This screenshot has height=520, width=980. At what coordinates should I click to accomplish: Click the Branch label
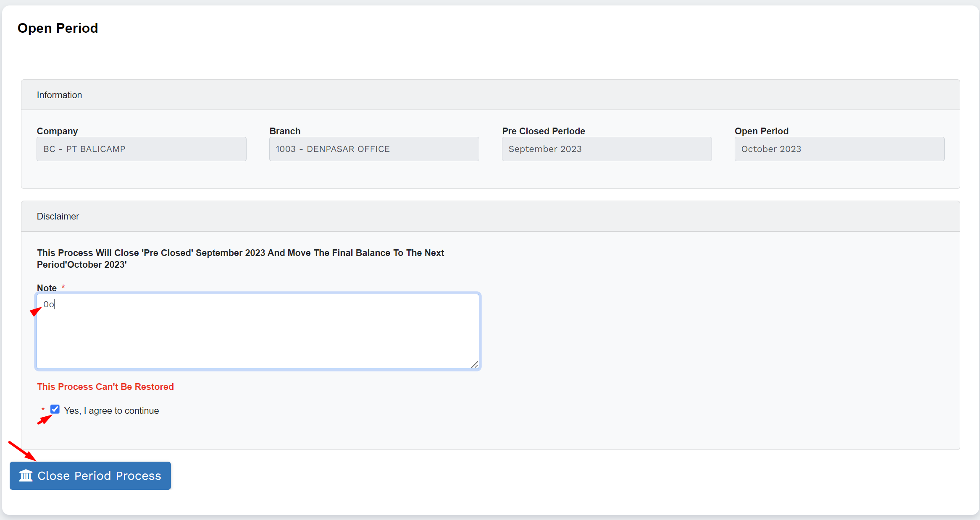pyautogui.click(x=285, y=131)
